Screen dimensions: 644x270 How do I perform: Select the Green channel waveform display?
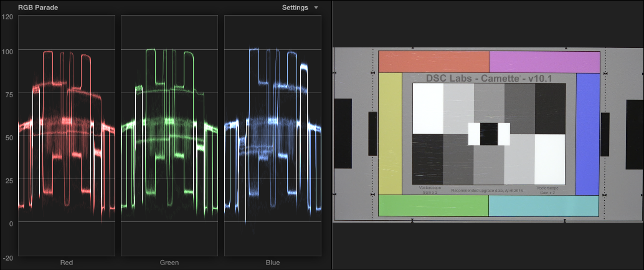tap(169, 135)
